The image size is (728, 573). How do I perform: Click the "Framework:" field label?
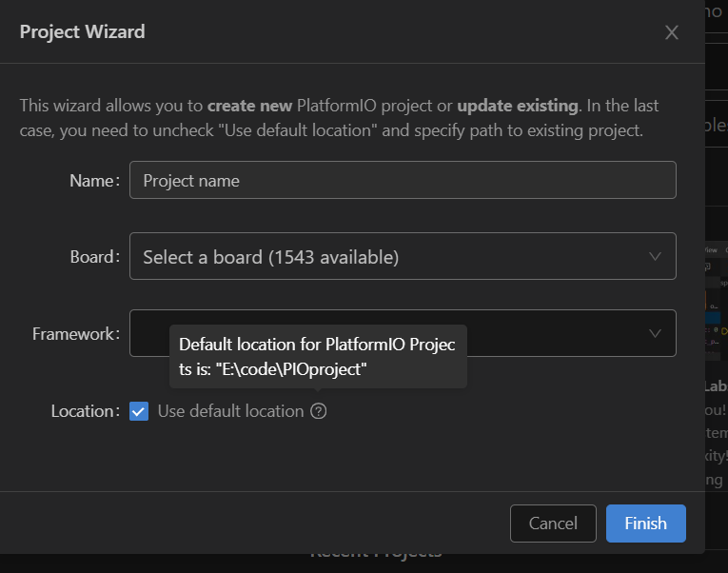click(x=76, y=334)
